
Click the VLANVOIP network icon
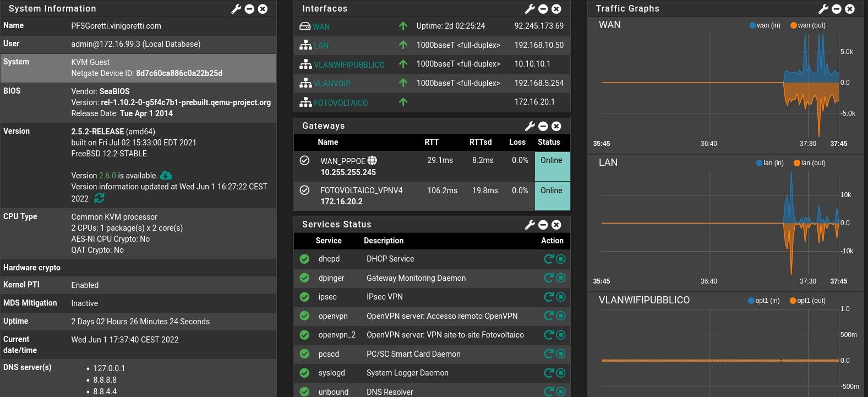pos(305,83)
